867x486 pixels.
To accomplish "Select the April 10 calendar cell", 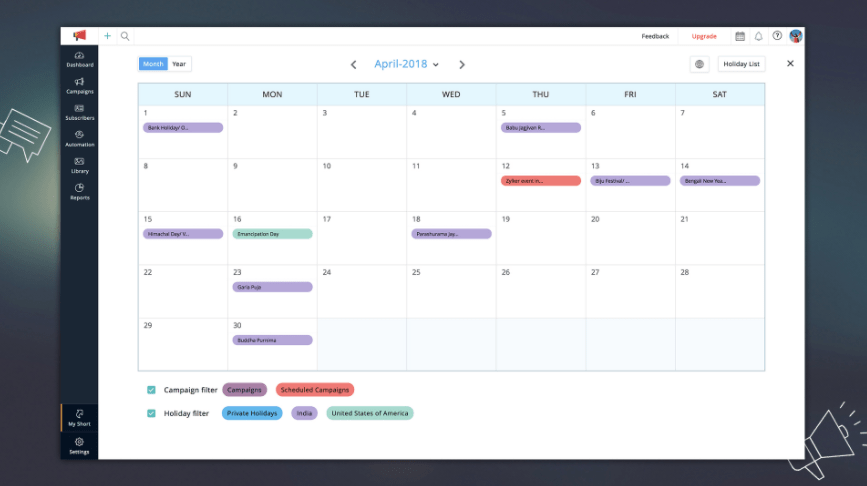I will tap(362, 185).
